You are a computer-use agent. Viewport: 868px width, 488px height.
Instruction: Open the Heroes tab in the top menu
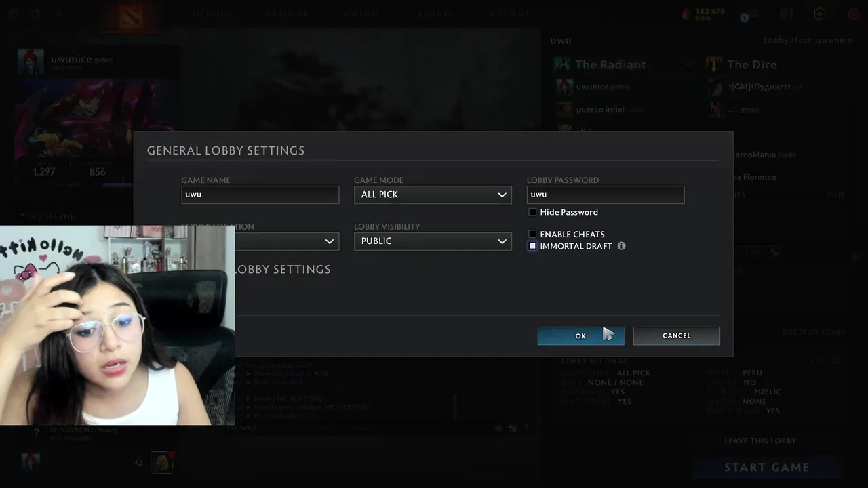click(212, 14)
